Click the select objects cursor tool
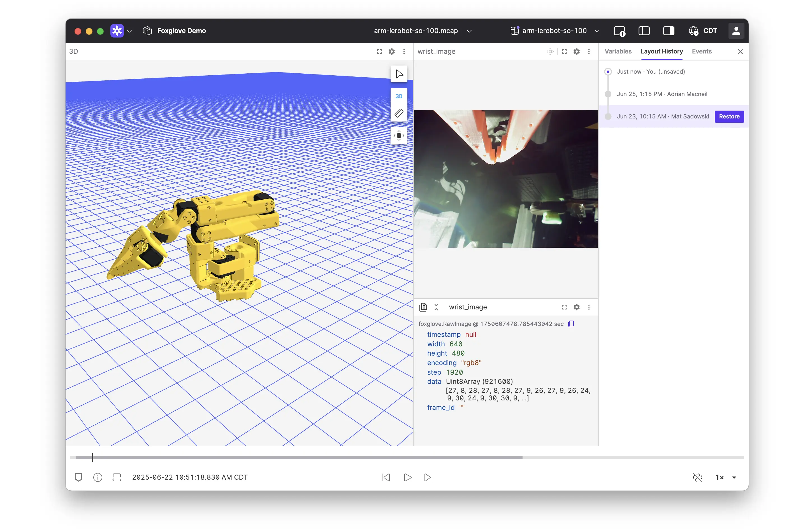The width and height of the screenshot is (812, 532). coord(399,74)
